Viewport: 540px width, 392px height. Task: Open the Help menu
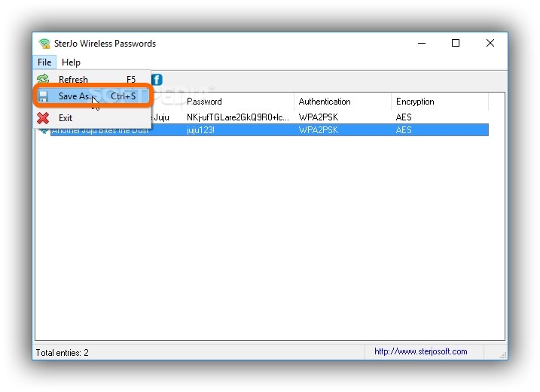(x=71, y=62)
